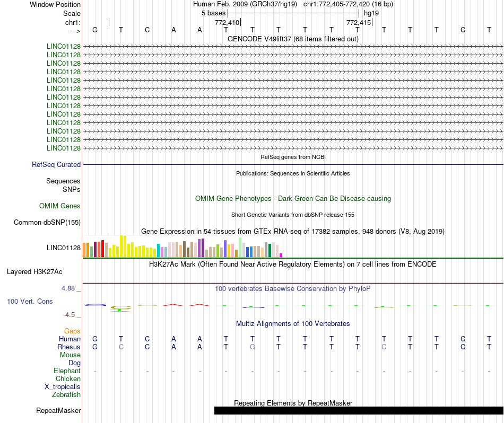Open the GTEx Gene Expression in 54 tissues title
This screenshot has width=504, height=423.
coord(293,231)
